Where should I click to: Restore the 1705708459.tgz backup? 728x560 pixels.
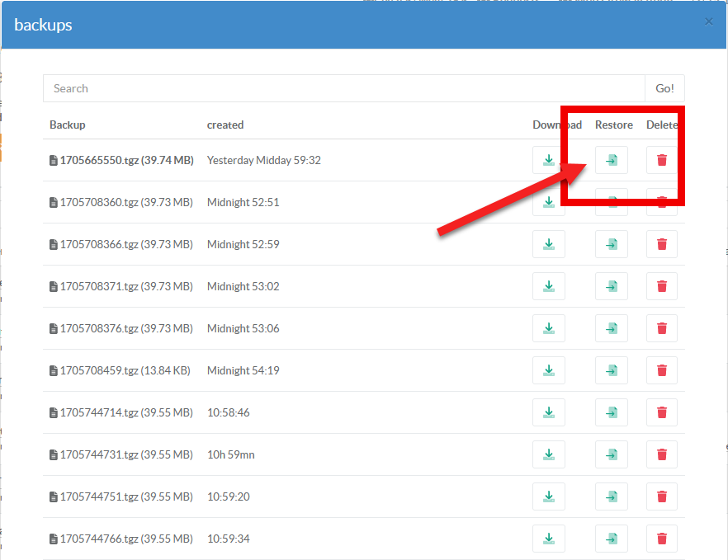pyautogui.click(x=611, y=370)
